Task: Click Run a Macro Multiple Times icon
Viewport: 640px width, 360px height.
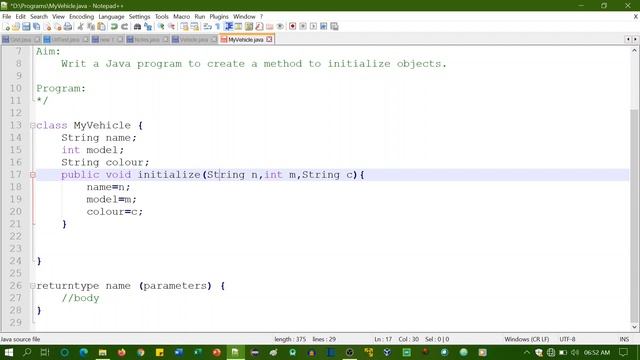Action: 324,27
